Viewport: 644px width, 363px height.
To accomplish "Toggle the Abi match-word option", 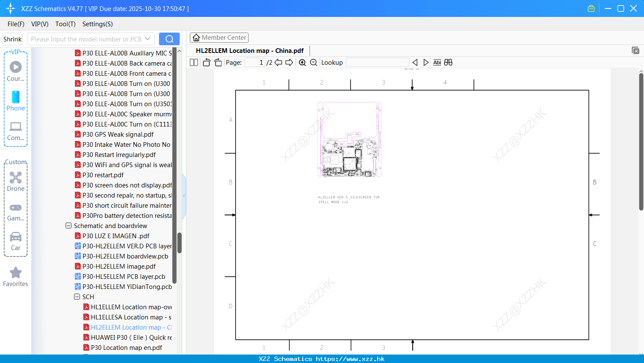I will tap(437, 62).
